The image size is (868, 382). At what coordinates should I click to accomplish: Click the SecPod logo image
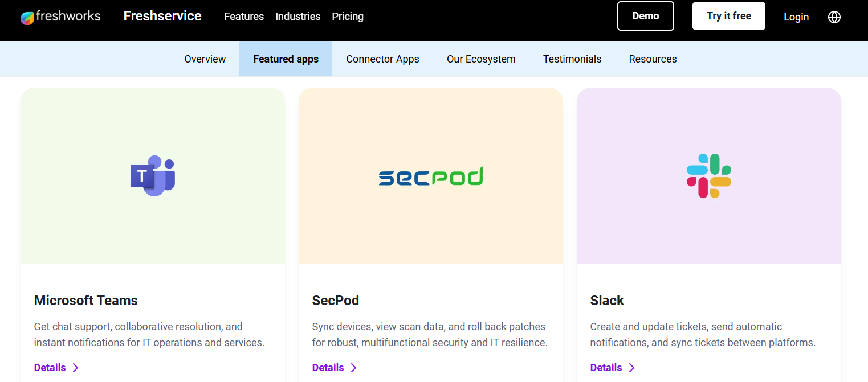coord(431,176)
